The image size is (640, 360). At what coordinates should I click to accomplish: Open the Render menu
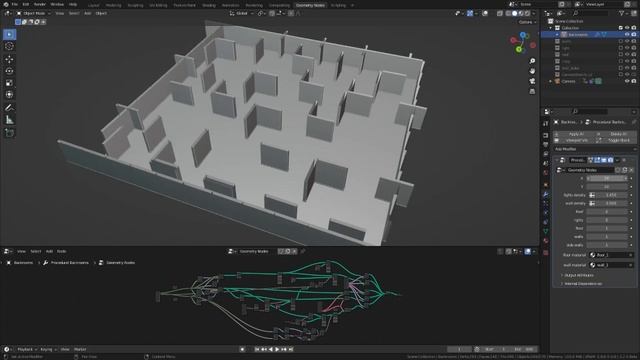click(x=40, y=4)
